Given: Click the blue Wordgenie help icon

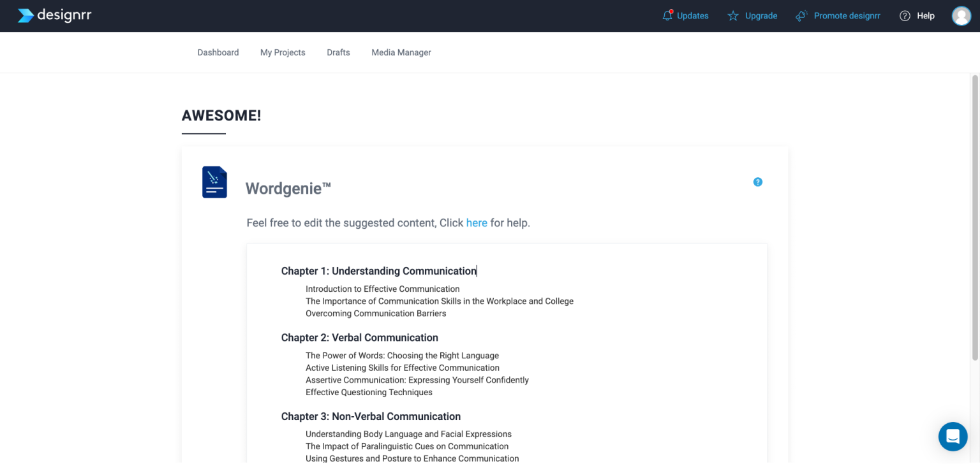Looking at the screenshot, I should click(x=758, y=182).
